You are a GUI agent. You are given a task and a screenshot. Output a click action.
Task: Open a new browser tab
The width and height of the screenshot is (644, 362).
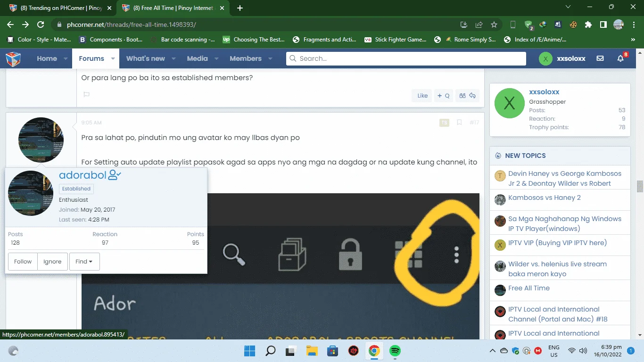(x=239, y=8)
